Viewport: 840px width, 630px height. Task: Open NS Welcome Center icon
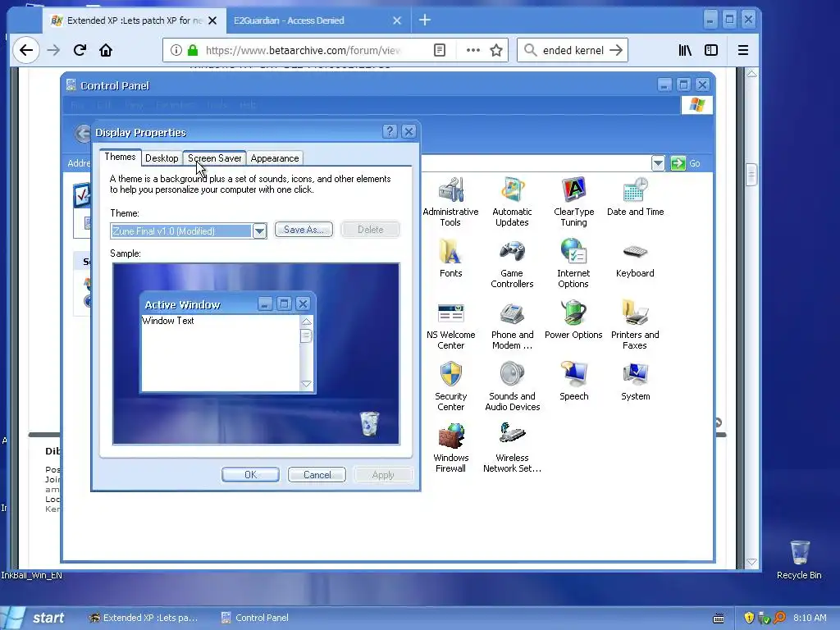(x=450, y=325)
